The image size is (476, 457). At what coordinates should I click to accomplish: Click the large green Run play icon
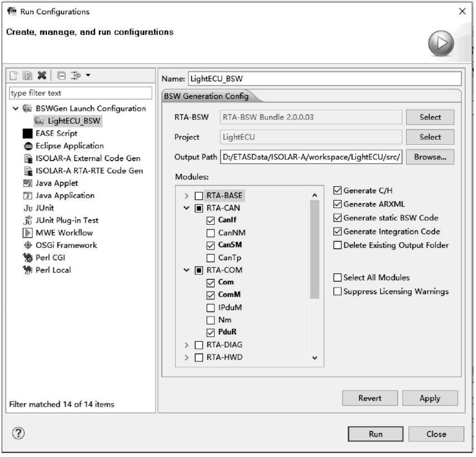[441, 44]
